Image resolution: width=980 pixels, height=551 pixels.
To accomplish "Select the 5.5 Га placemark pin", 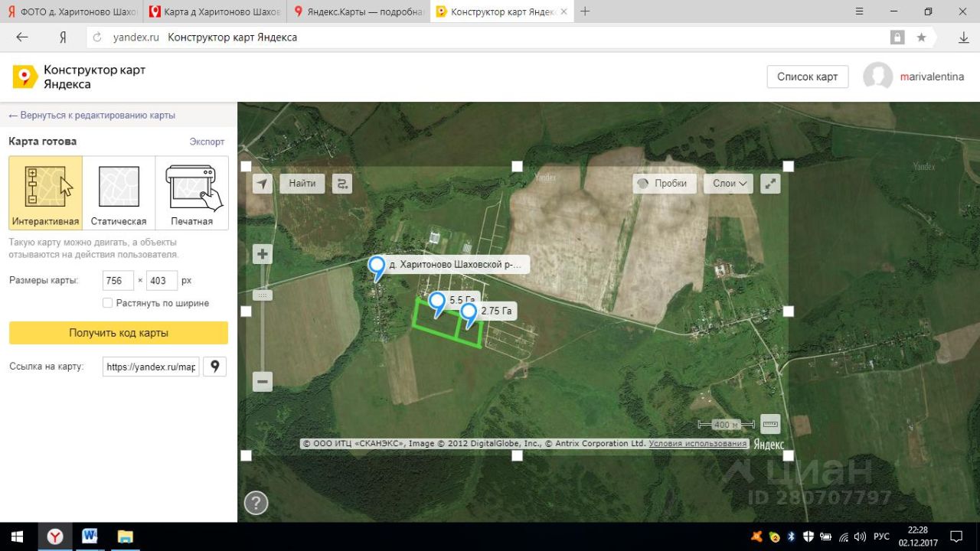I will click(x=437, y=305).
